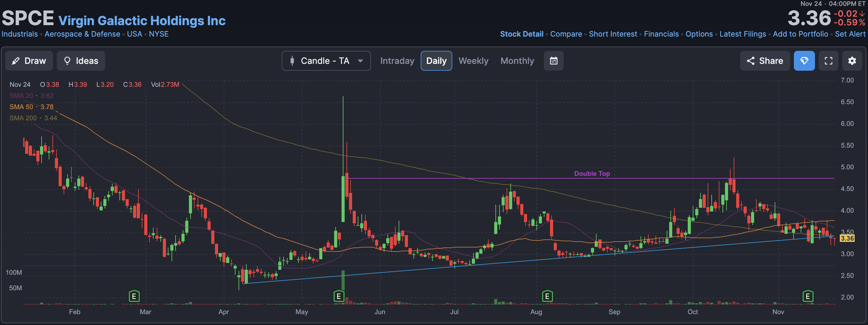This screenshot has height=325, width=868.
Task: Click the earnings marker in mid November
Action: coord(808,296)
